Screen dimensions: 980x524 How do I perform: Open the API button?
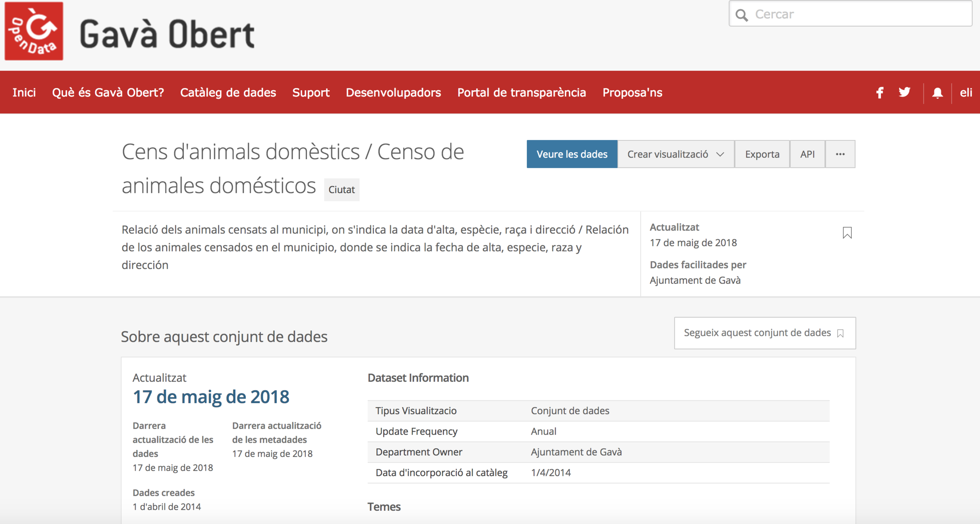point(807,154)
